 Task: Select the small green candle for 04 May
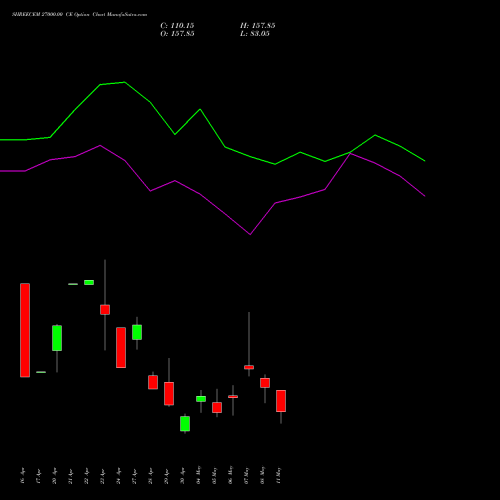[x=201, y=399]
